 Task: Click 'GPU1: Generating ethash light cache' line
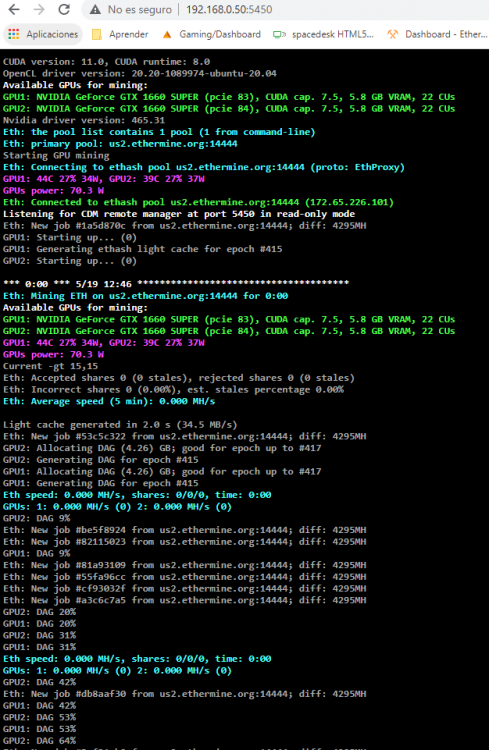[x=143, y=249]
